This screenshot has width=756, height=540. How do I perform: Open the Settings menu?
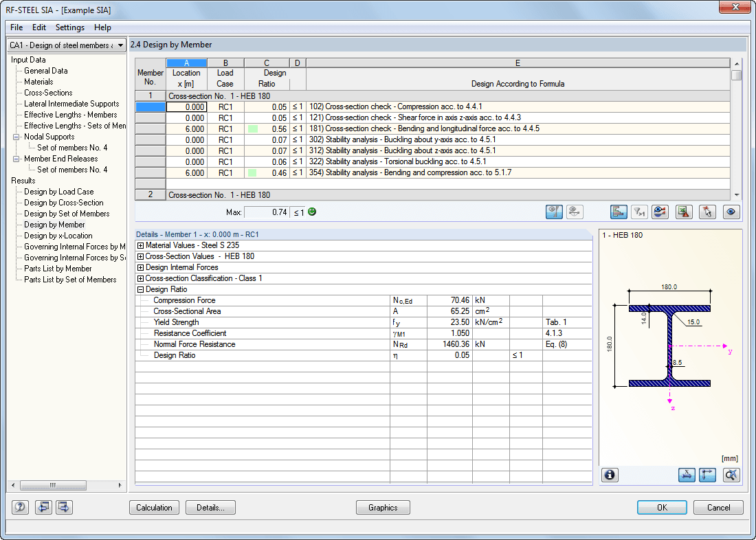[x=70, y=27]
